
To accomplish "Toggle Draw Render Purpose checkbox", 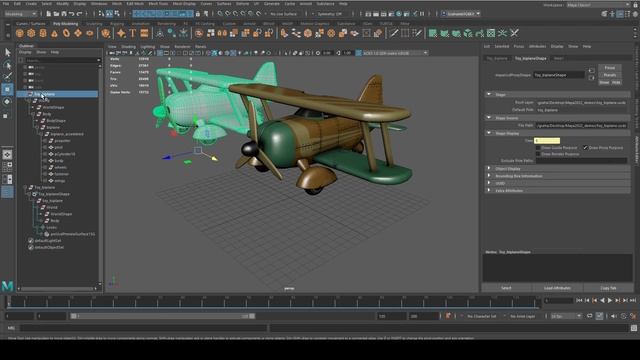I will click(538, 154).
